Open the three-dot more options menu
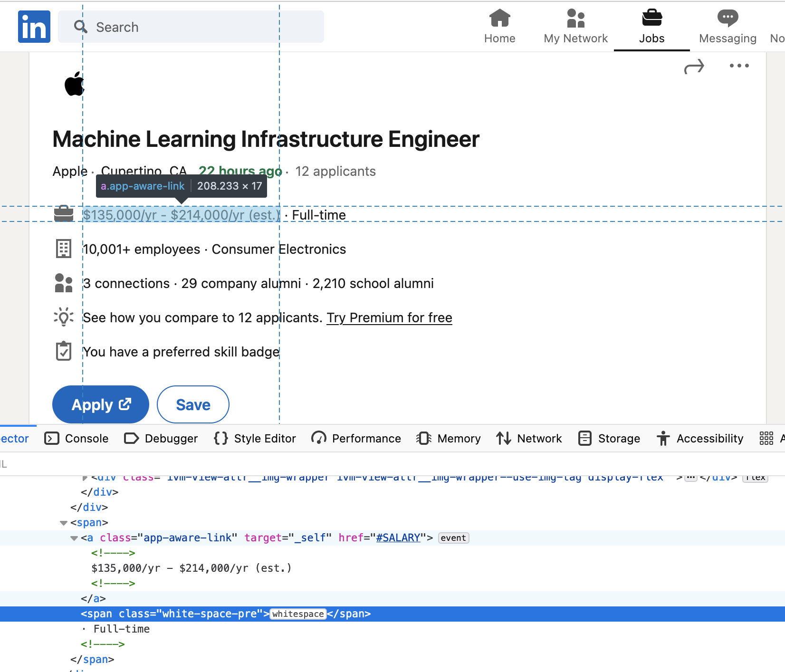Screen dimensions: 785x672 coord(739,66)
